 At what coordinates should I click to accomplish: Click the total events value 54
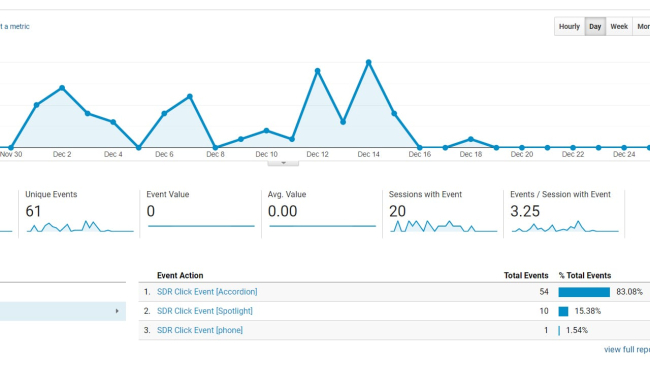(544, 292)
